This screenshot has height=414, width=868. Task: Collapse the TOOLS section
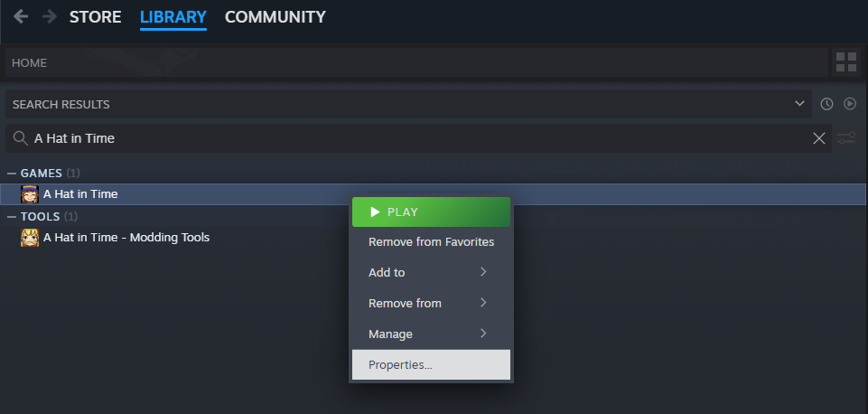[12, 216]
